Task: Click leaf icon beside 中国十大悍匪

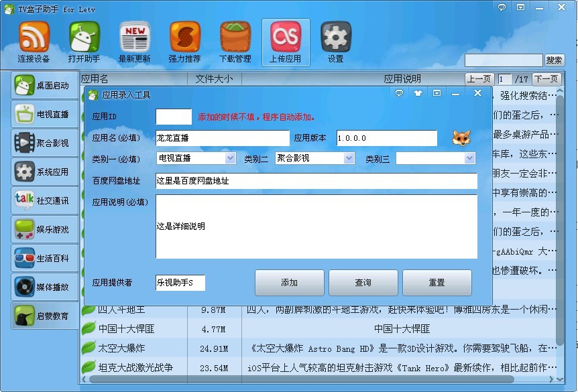Action: click(x=89, y=328)
